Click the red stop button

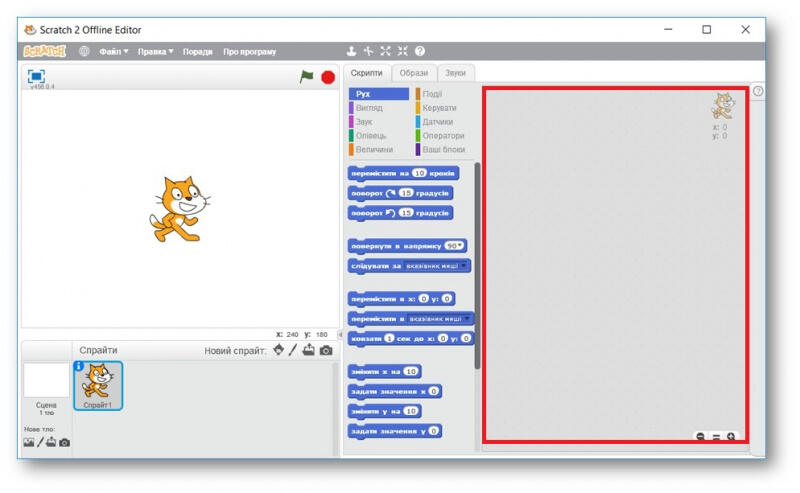click(328, 78)
